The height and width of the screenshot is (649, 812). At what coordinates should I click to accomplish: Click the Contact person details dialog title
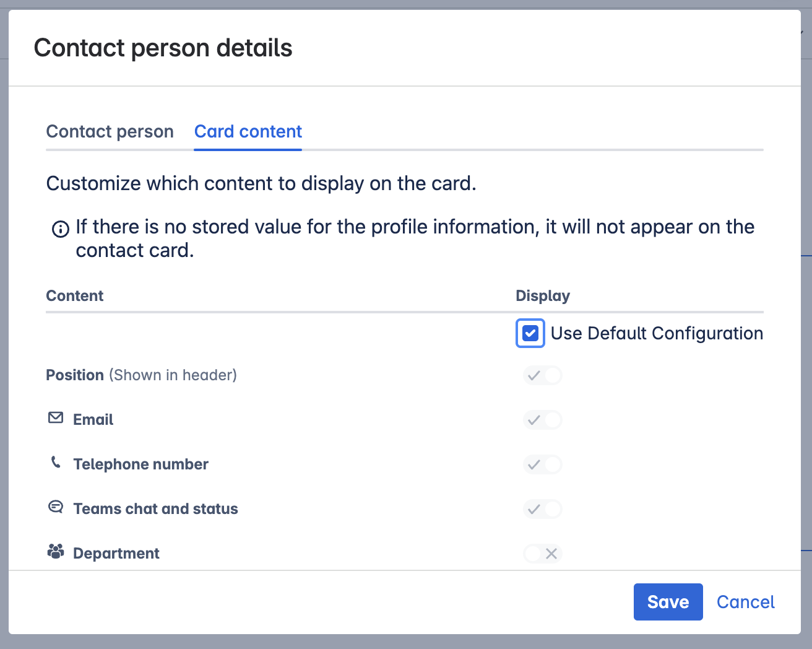point(163,48)
